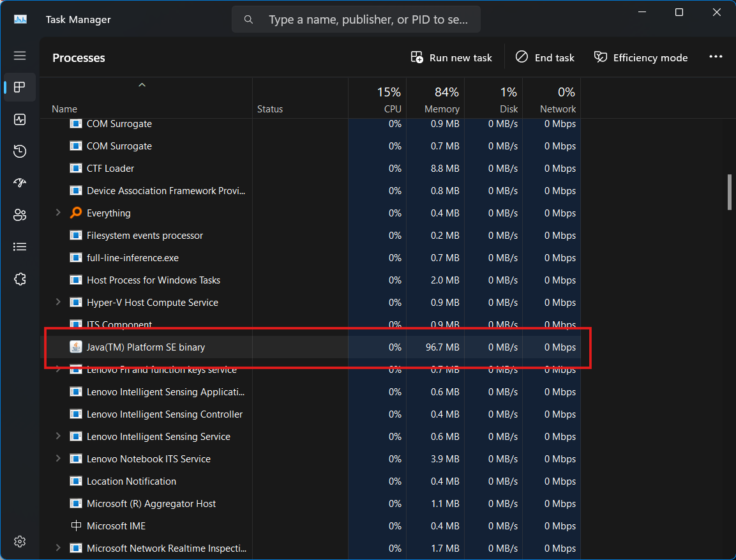Expand the Lenovo Intelligent Sensing Service group

58,436
